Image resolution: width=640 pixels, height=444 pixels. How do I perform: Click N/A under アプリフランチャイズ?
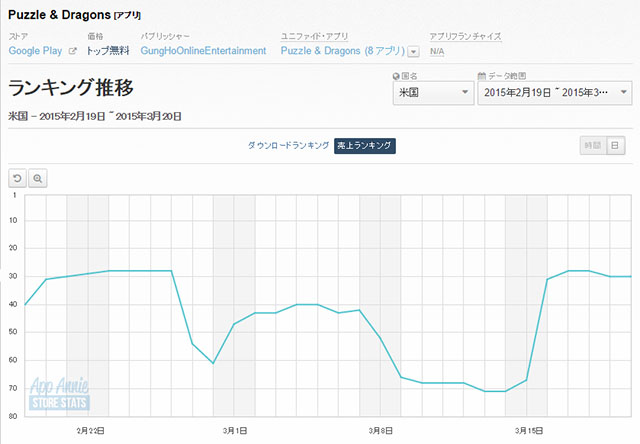coord(437,51)
